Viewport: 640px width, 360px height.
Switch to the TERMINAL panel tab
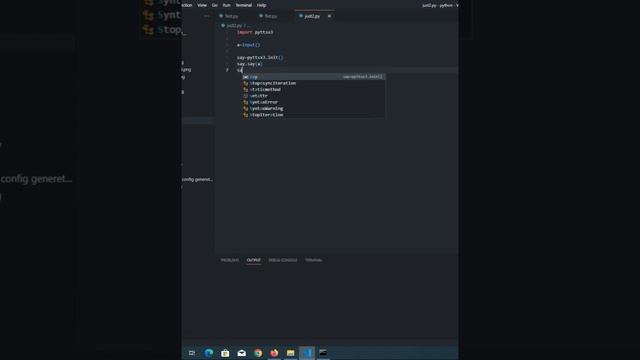click(313, 260)
